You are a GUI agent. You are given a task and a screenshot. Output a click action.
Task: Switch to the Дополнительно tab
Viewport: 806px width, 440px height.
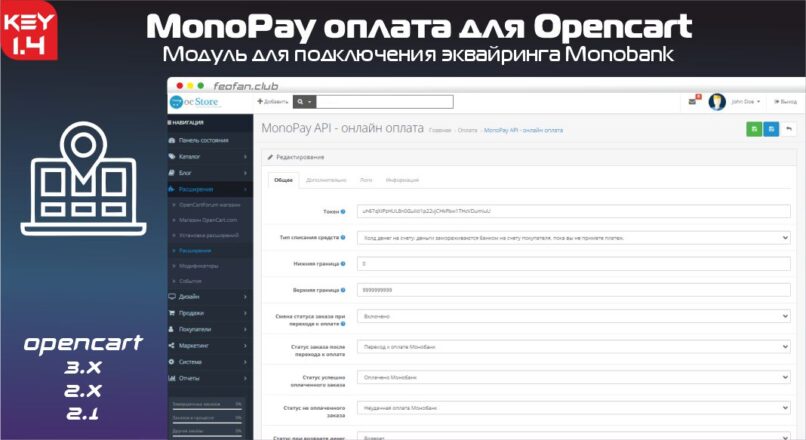click(326, 180)
